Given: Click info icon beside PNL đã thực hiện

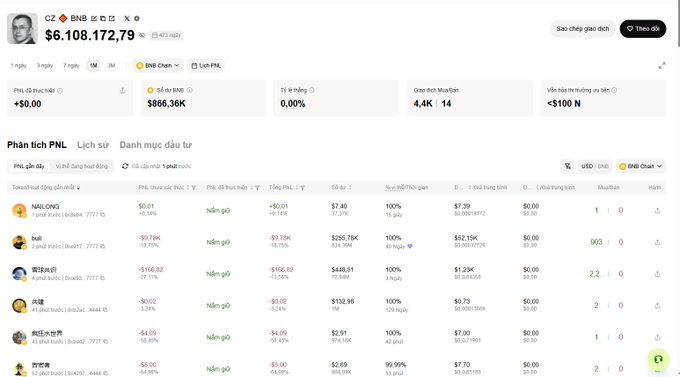Looking at the screenshot, I should coord(60,91).
